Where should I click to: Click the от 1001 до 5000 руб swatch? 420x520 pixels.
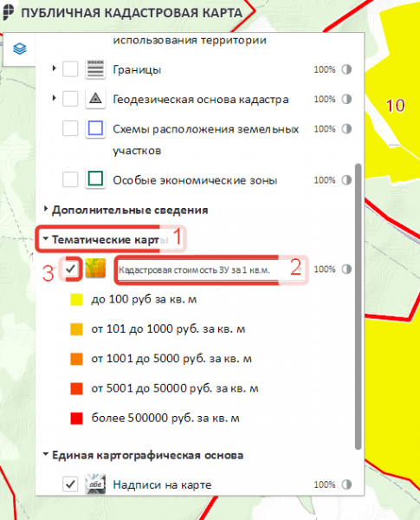(x=76, y=359)
